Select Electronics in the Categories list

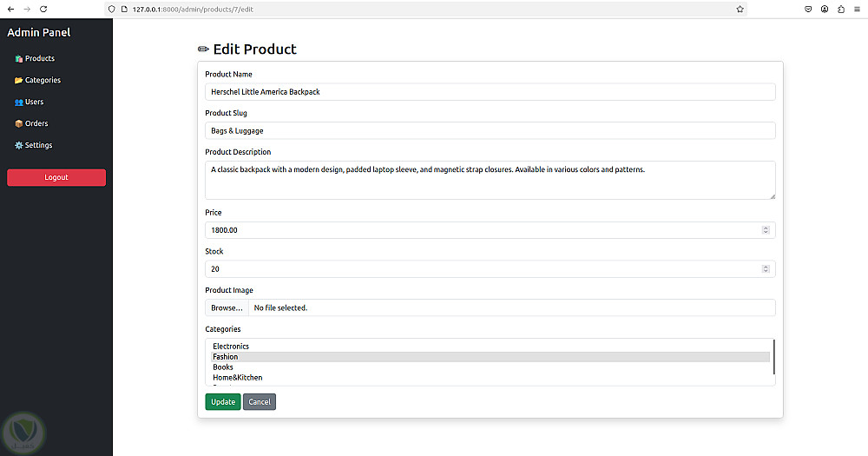pos(231,347)
